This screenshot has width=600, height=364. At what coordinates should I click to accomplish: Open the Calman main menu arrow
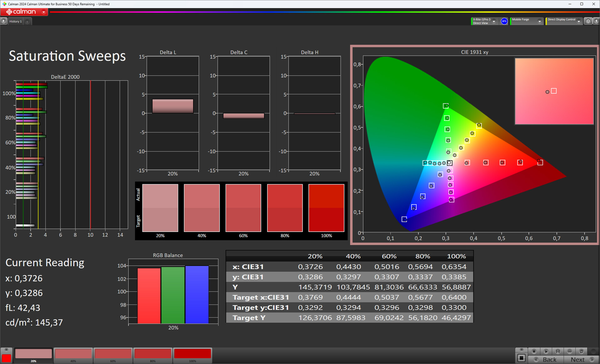[x=44, y=12]
